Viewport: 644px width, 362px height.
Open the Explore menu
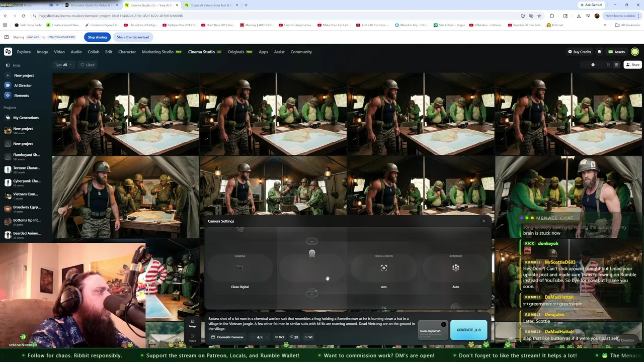[24, 52]
